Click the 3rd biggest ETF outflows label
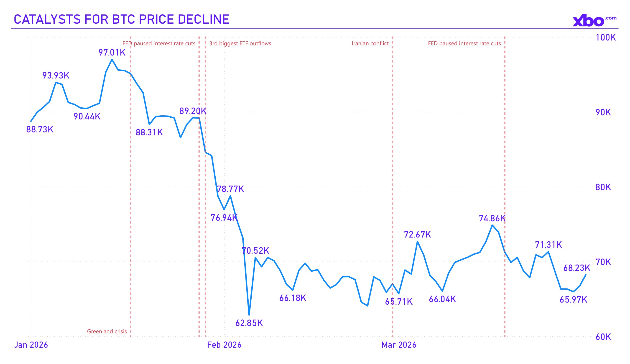The height and width of the screenshot is (364, 630). [x=240, y=43]
